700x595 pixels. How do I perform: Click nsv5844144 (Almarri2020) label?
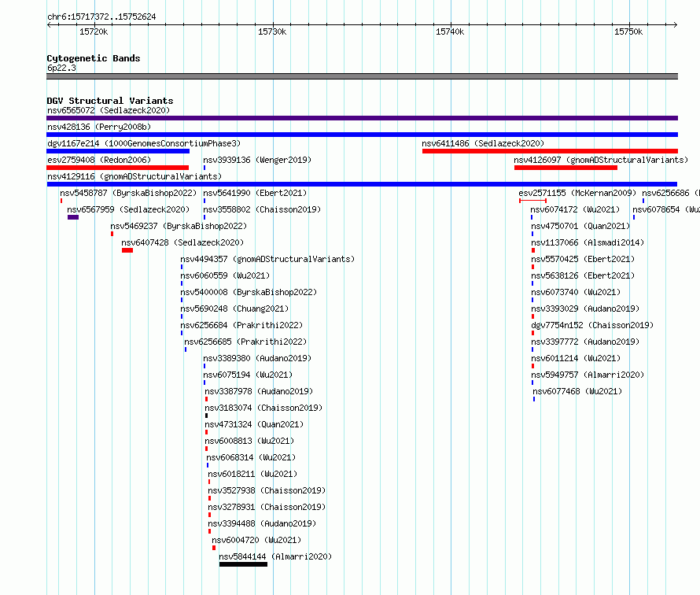(275, 556)
